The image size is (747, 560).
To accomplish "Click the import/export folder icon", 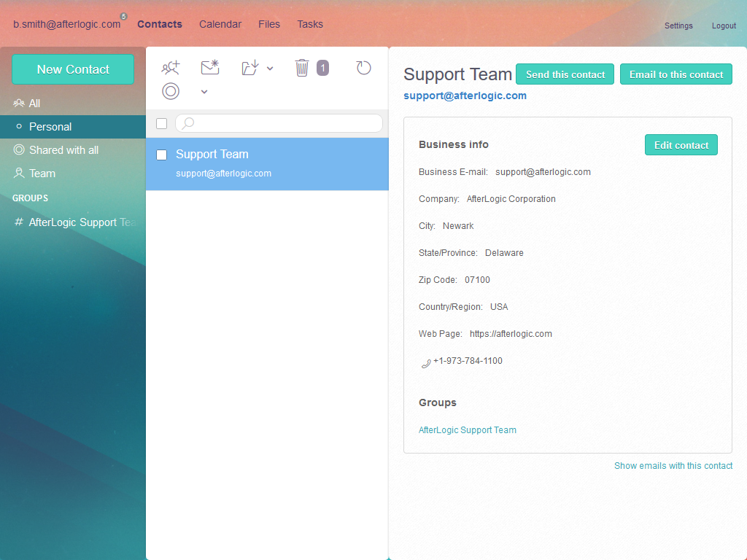I will pyautogui.click(x=250, y=68).
